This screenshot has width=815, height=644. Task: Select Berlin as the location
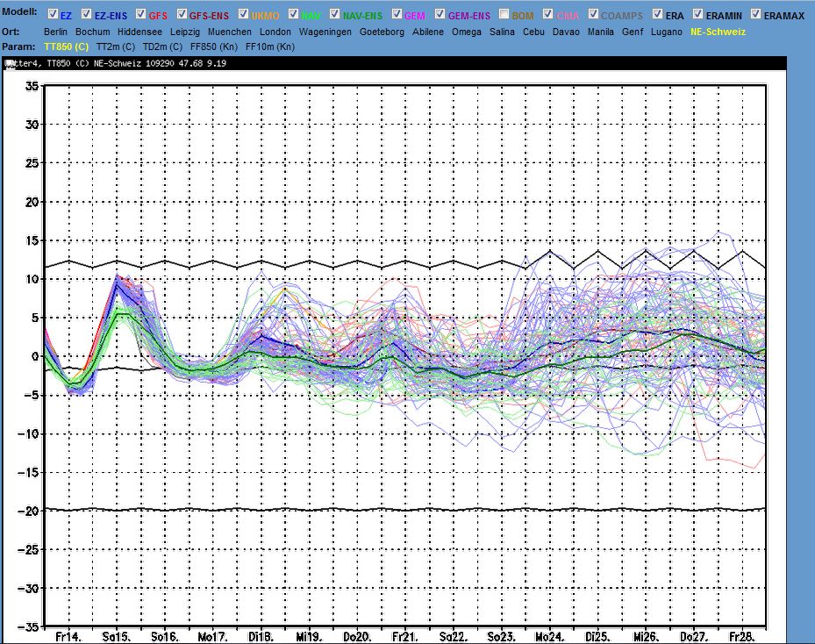coord(55,32)
